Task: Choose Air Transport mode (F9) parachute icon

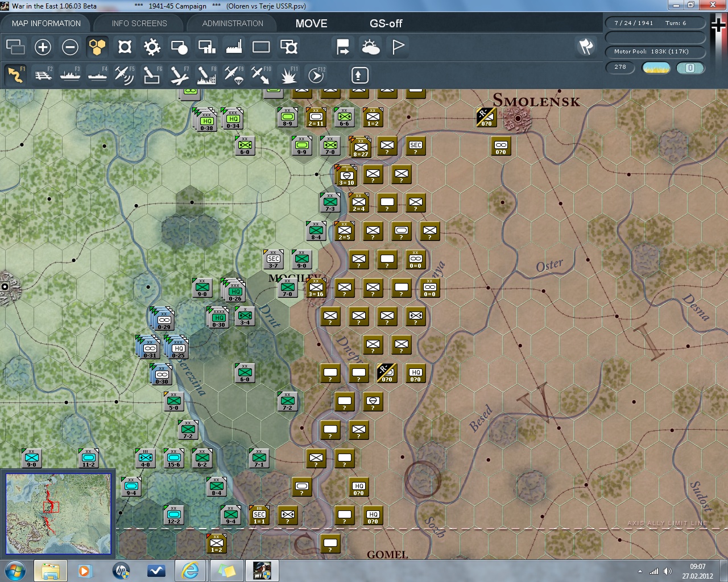Action: [234, 75]
